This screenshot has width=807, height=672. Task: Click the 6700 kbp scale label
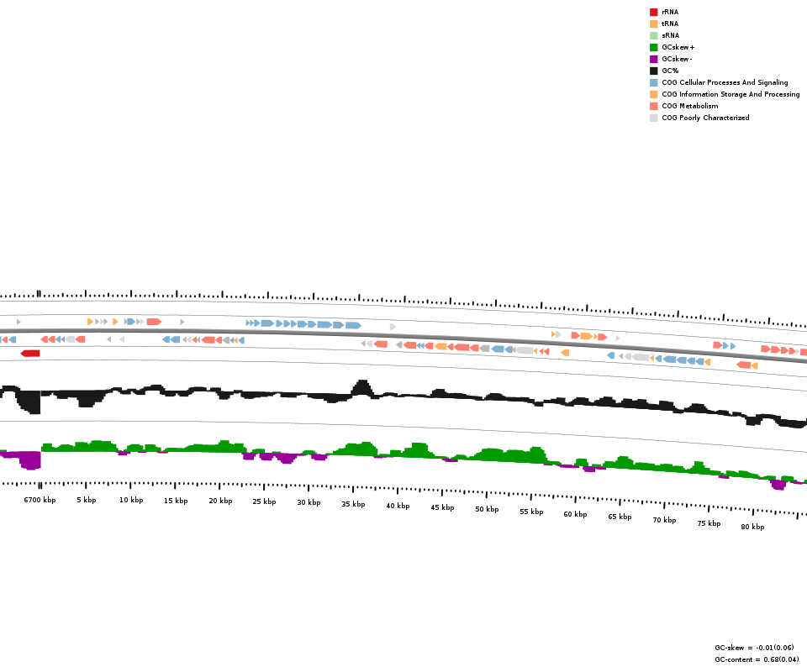(x=40, y=500)
